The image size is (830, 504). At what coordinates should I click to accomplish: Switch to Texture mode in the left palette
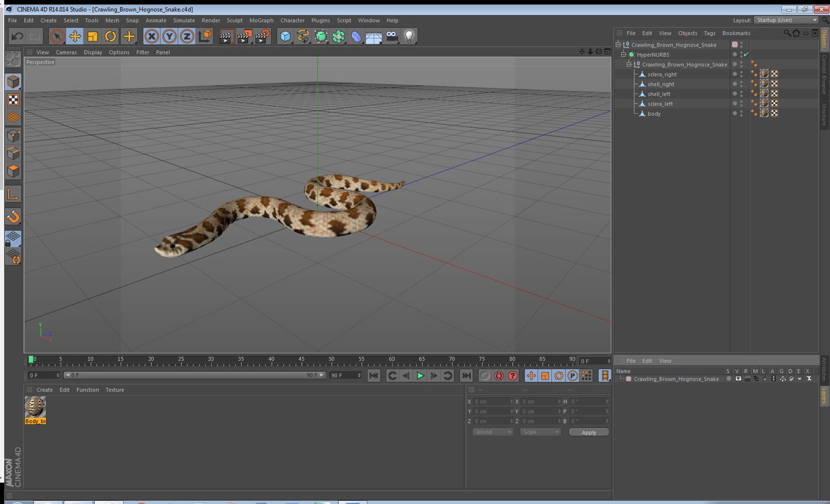pyautogui.click(x=13, y=99)
